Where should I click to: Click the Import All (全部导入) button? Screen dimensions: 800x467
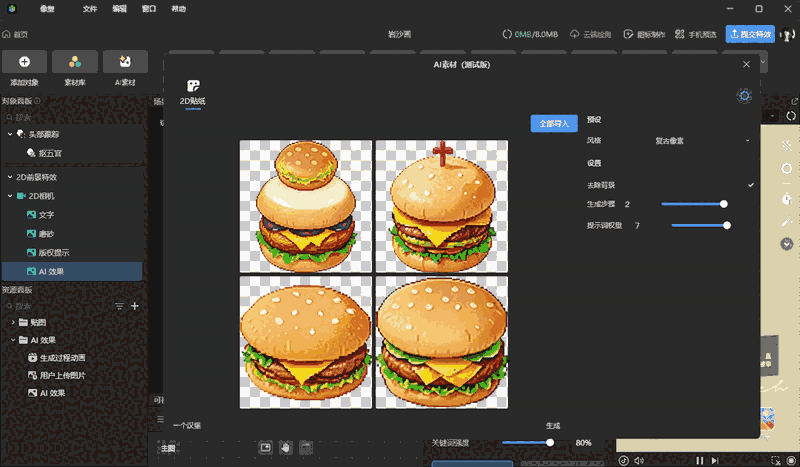click(x=553, y=124)
